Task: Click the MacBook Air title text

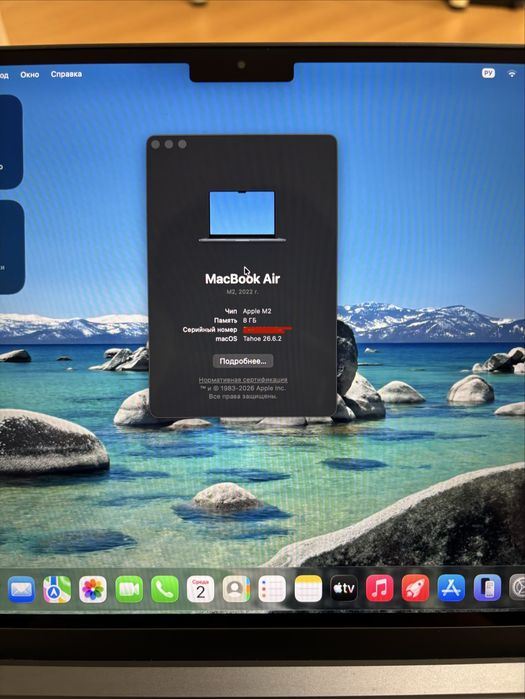Action: click(242, 279)
